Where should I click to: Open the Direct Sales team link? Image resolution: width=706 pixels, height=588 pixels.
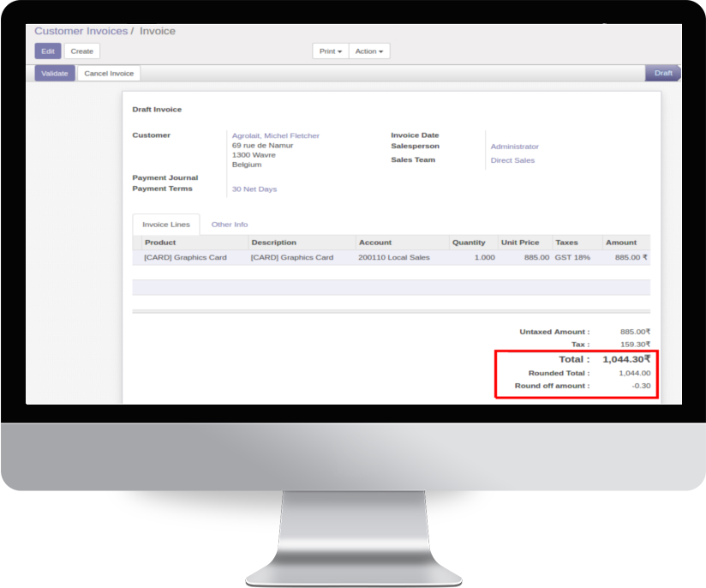[512, 160]
